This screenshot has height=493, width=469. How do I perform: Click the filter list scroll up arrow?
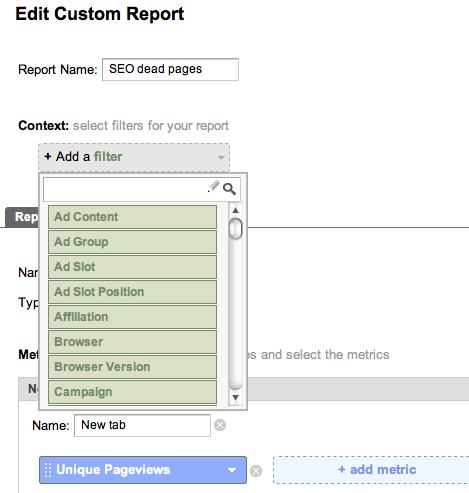235,210
